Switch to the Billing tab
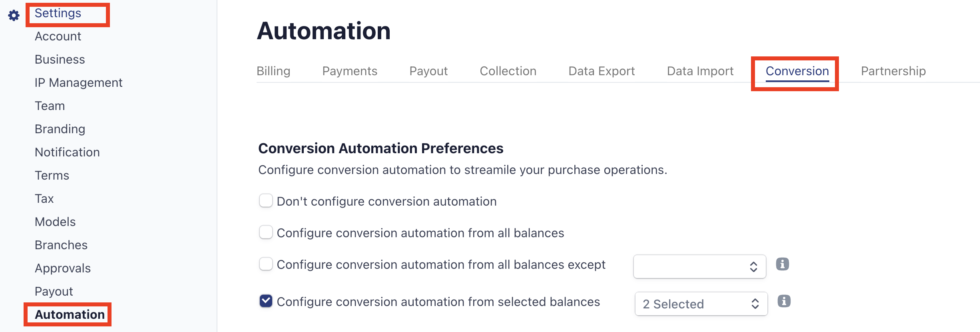The image size is (980, 332). coord(273,71)
